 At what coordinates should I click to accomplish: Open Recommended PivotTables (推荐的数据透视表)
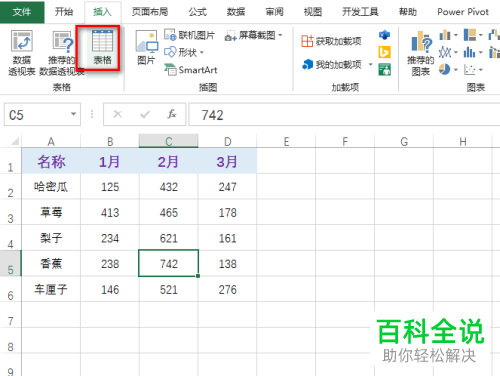[62, 53]
